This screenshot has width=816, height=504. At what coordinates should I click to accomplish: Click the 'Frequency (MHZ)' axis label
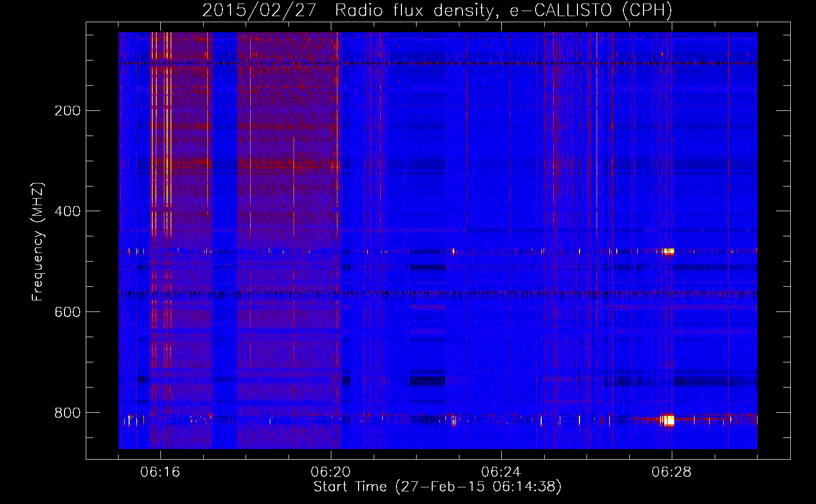click(38, 242)
